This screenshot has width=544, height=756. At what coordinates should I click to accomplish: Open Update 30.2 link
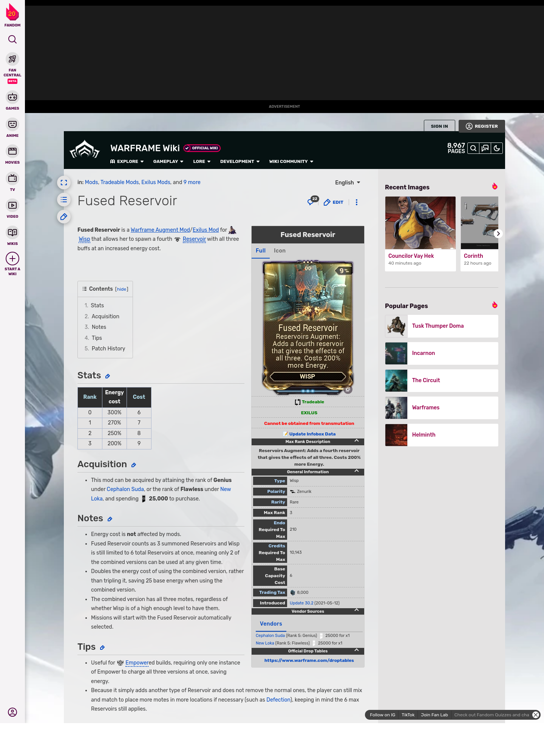[x=301, y=603]
